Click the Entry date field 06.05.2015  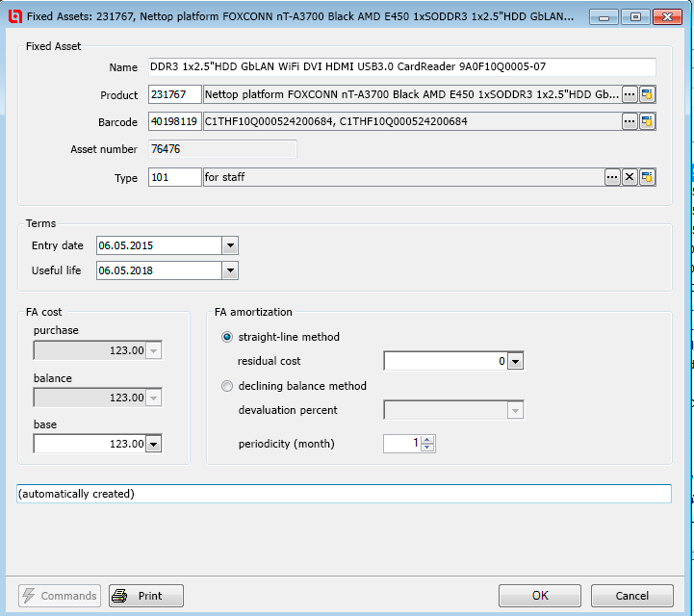[x=160, y=245]
